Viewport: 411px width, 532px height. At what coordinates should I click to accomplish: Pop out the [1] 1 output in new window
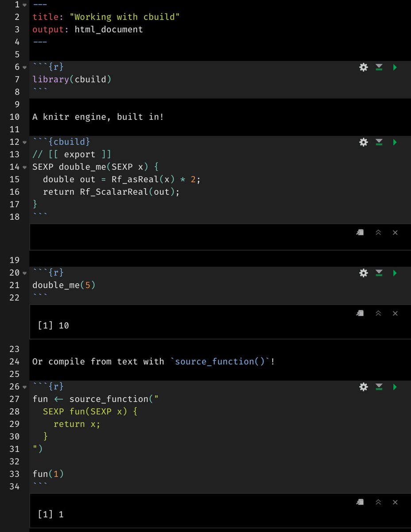pyautogui.click(x=361, y=502)
